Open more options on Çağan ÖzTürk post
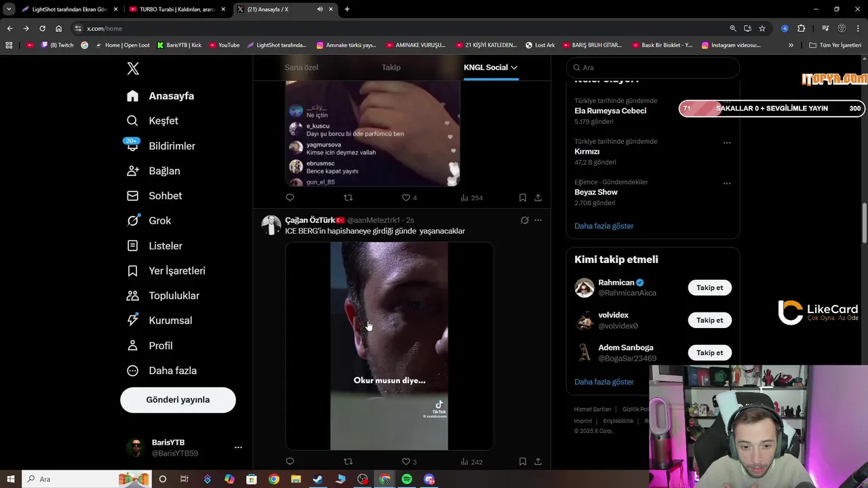 538,220
